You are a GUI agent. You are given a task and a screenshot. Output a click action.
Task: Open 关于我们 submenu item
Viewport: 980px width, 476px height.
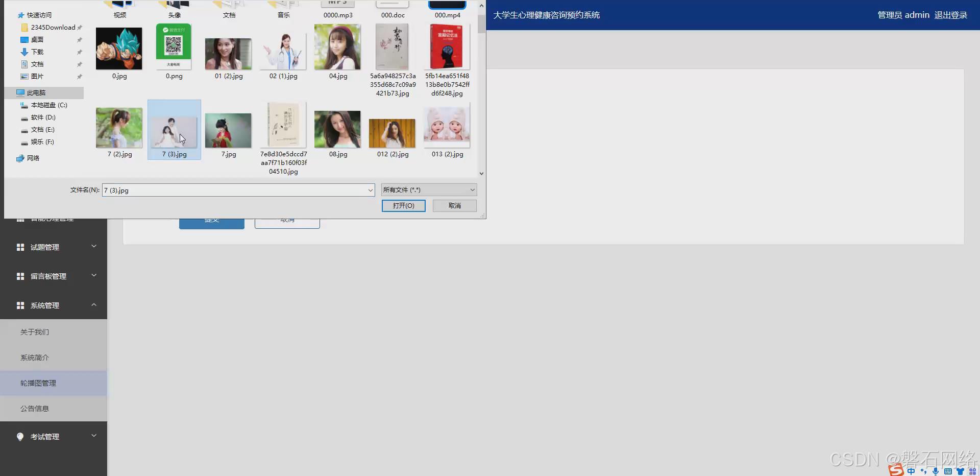pos(54,332)
